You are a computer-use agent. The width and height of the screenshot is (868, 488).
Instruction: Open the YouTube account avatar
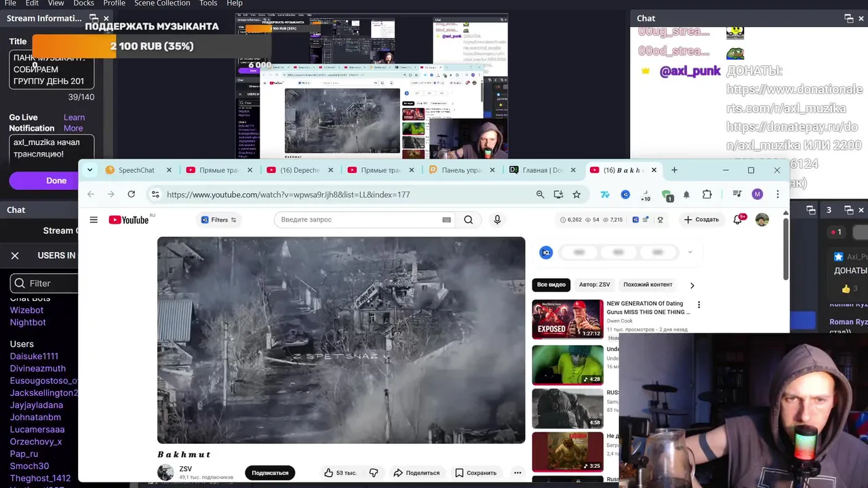[762, 220]
